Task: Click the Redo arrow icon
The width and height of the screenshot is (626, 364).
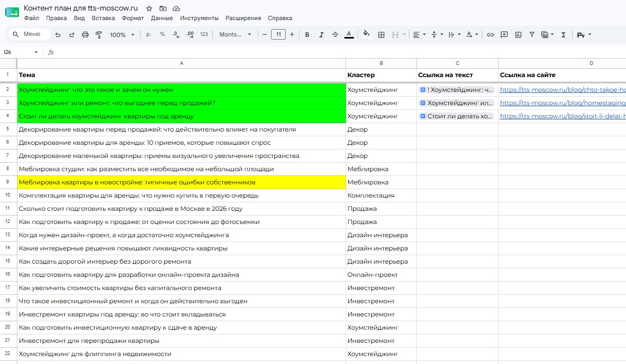Action: point(71,35)
